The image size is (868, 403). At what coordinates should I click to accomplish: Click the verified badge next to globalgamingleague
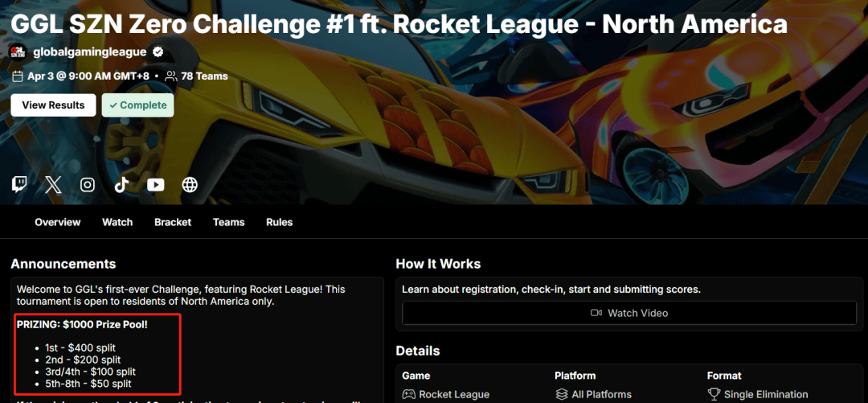point(158,52)
